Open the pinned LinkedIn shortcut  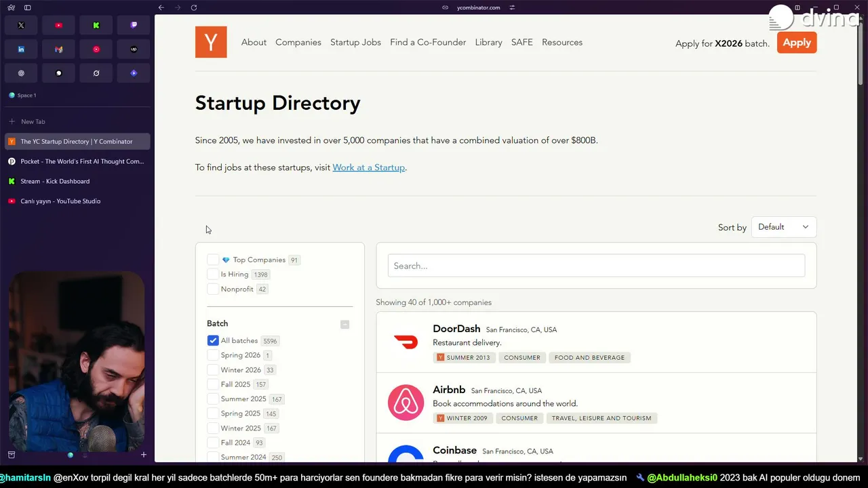point(21,49)
